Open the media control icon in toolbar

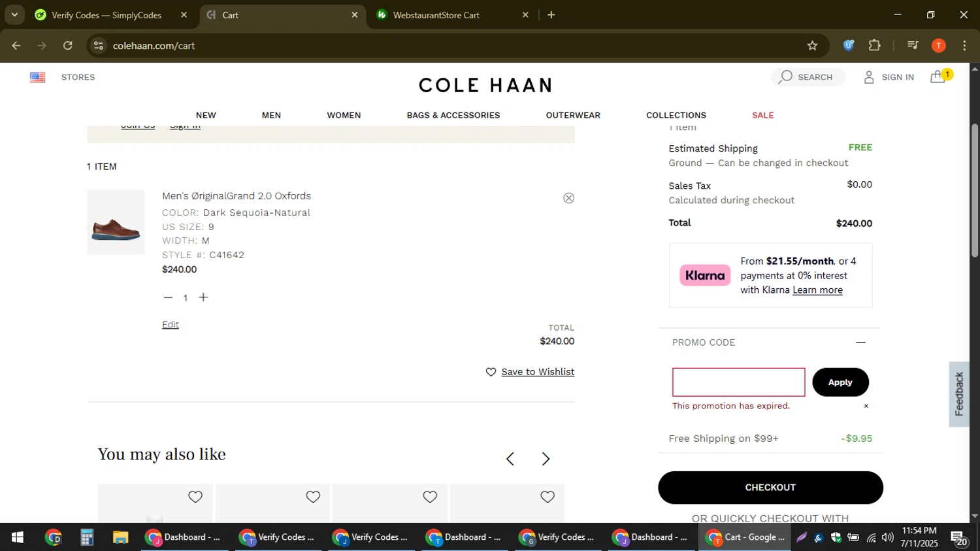pyautogui.click(x=913, y=46)
